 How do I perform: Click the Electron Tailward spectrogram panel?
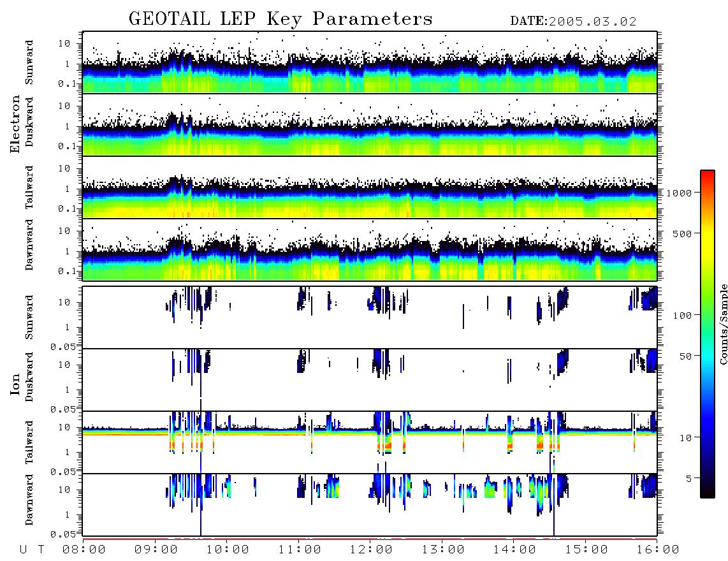[x=370, y=187]
